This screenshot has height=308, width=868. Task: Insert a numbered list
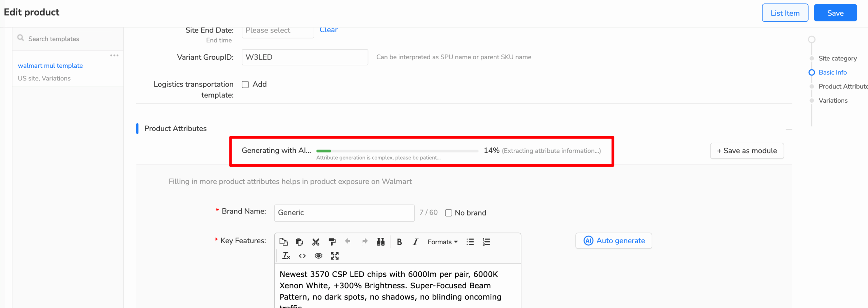(x=486, y=242)
